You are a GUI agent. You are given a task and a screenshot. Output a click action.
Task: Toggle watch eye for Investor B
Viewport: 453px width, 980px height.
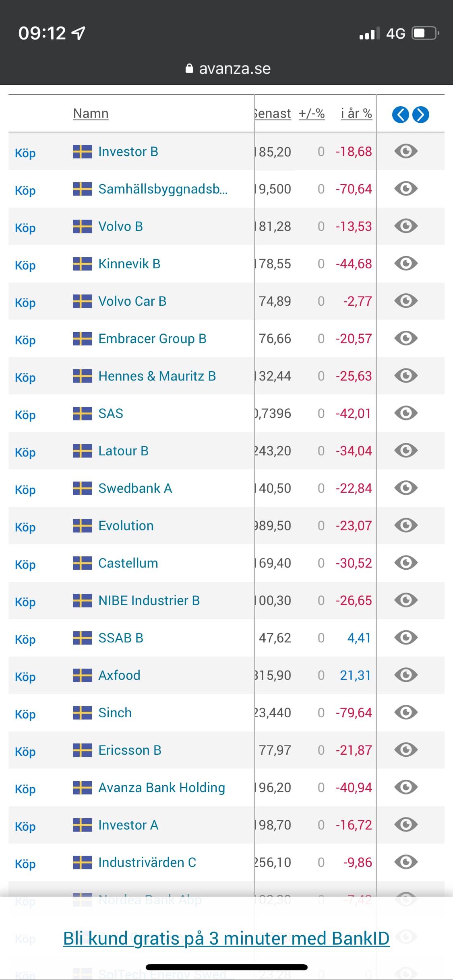pyautogui.click(x=406, y=151)
